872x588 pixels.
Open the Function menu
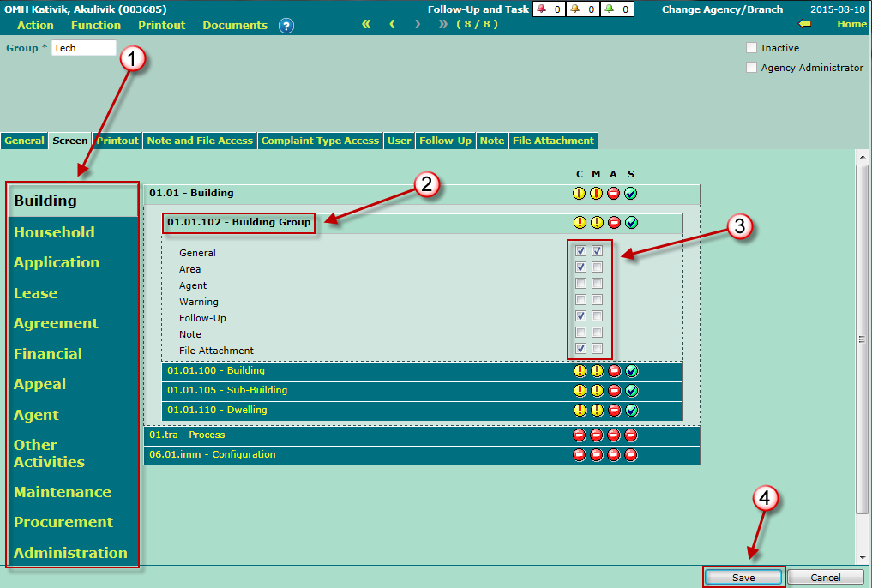(96, 25)
